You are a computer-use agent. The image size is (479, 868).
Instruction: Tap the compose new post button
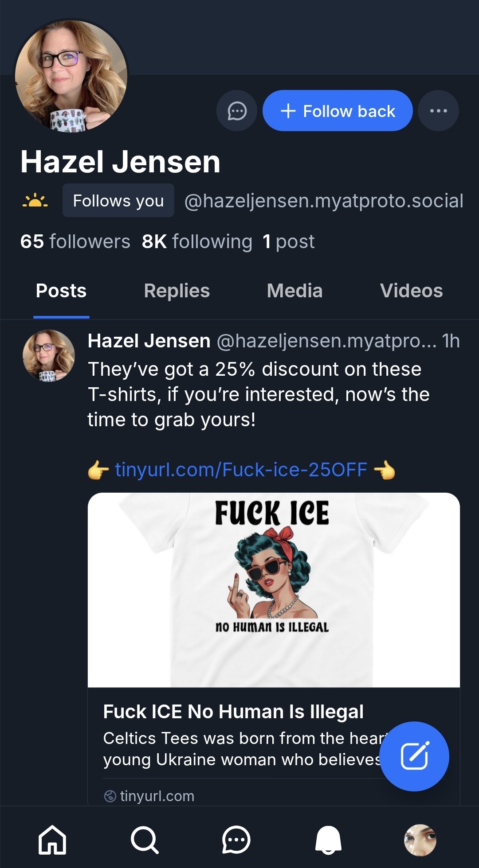coord(414,756)
